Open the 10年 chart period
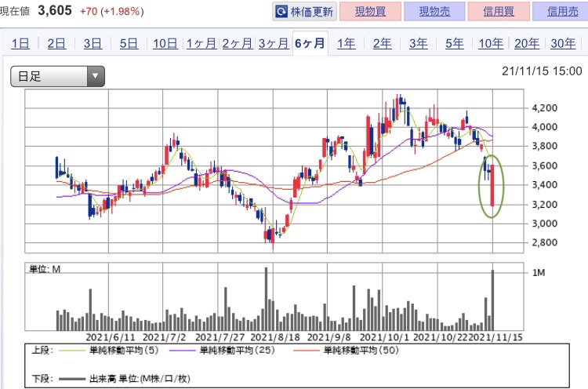Screen dimensions: 588x389 tap(491, 43)
